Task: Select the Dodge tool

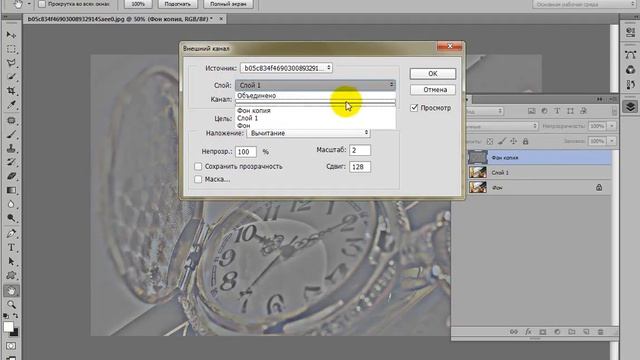Action: tap(11, 218)
